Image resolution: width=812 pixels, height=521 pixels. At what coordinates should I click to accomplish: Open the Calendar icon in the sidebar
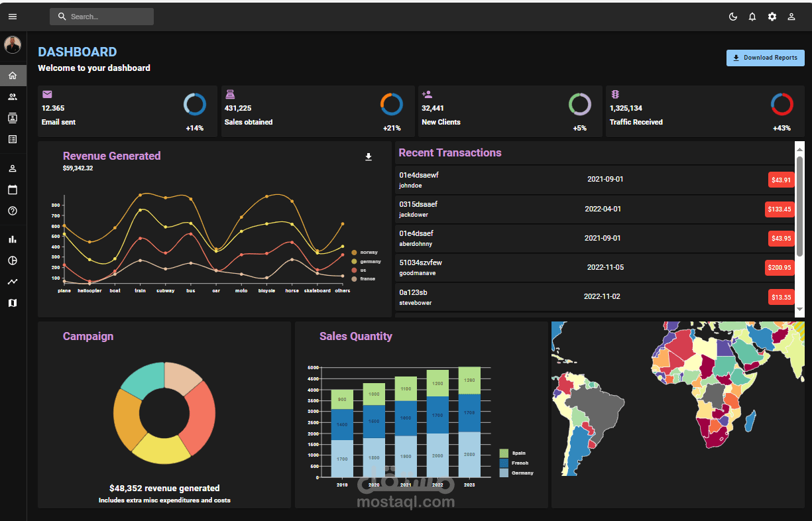tap(12, 189)
